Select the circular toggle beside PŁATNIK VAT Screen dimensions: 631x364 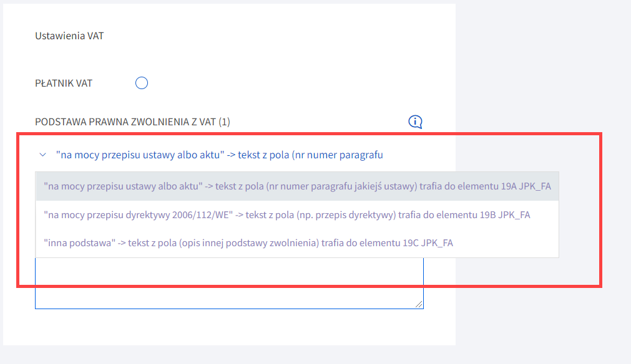tap(142, 82)
